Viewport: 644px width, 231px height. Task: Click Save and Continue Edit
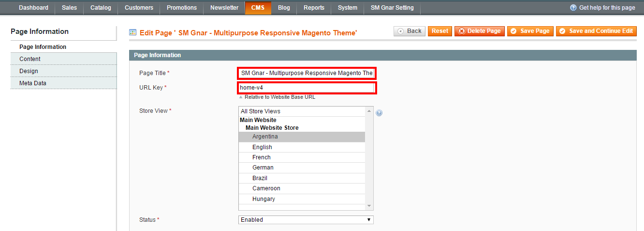click(596, 31)
